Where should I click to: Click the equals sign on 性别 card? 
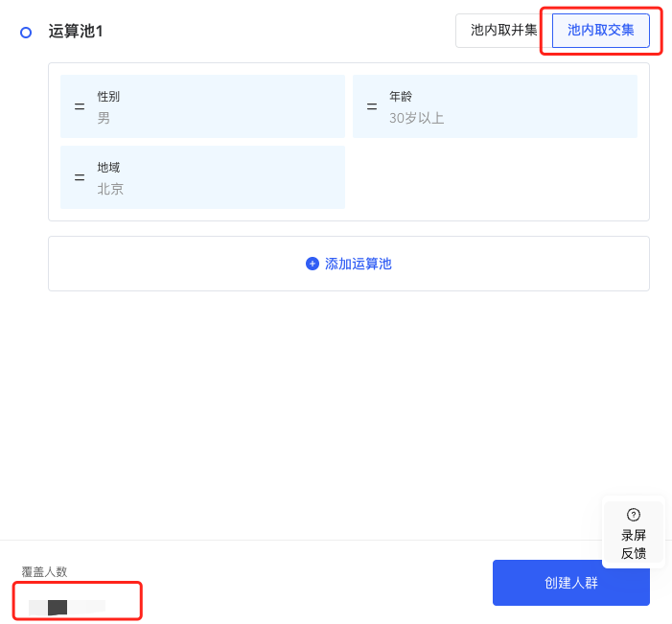80,106
